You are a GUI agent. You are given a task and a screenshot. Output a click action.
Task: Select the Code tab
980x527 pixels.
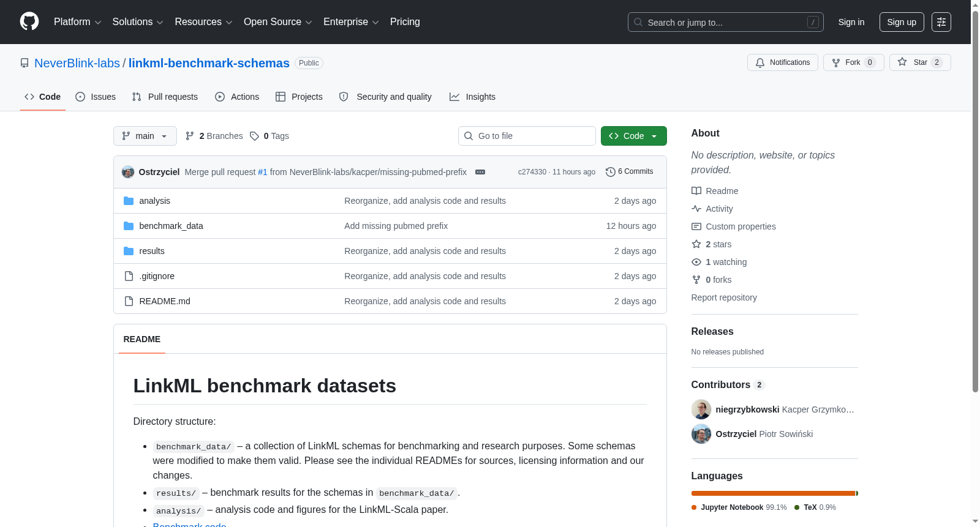click(x=42, y=97)
